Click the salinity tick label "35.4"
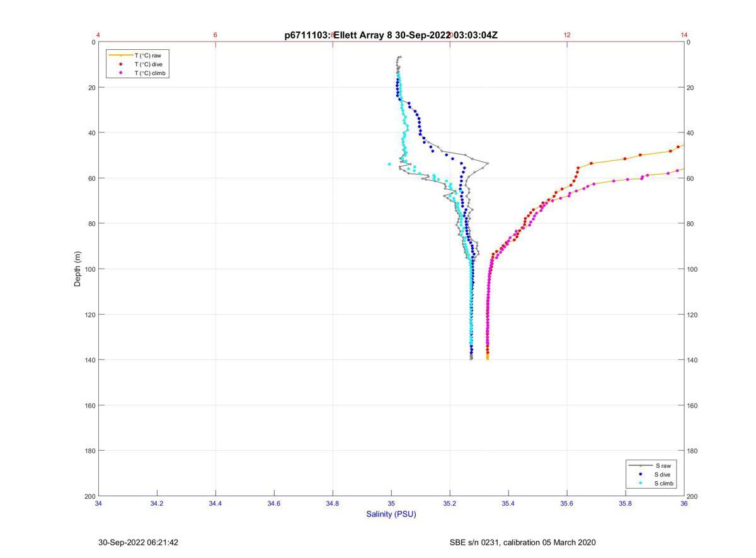 tap(508, 503)
